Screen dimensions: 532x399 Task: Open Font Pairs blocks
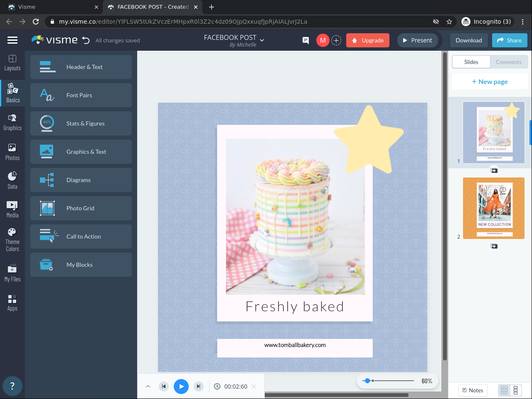pos(81,95)
